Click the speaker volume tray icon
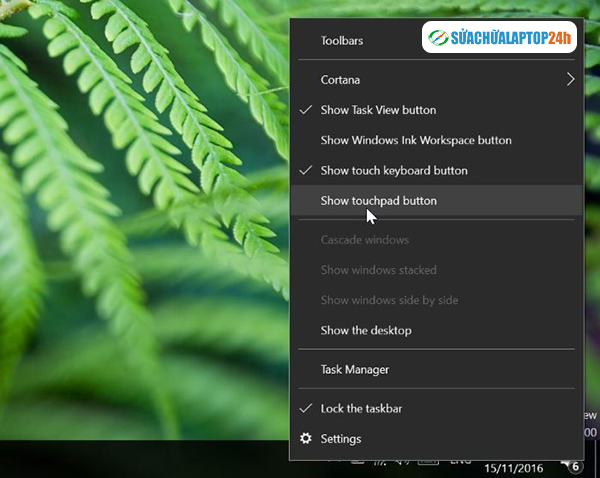The image size is (600, 478). [x=402, y=460]
